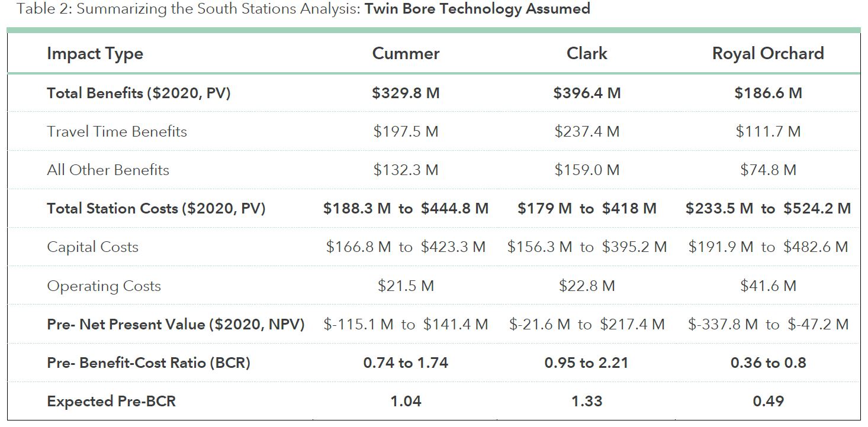Click the table title mentioning Twin Bore Technology

[303, 9]
